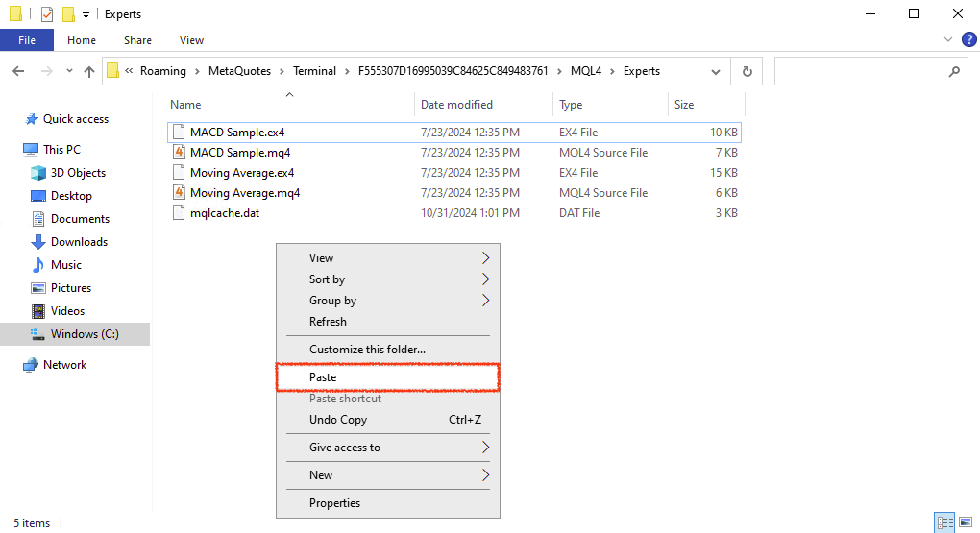Open Customize Quick Access Toolbar dropdown
This screenshot has height=533, width=980.
tap(86, 14)
